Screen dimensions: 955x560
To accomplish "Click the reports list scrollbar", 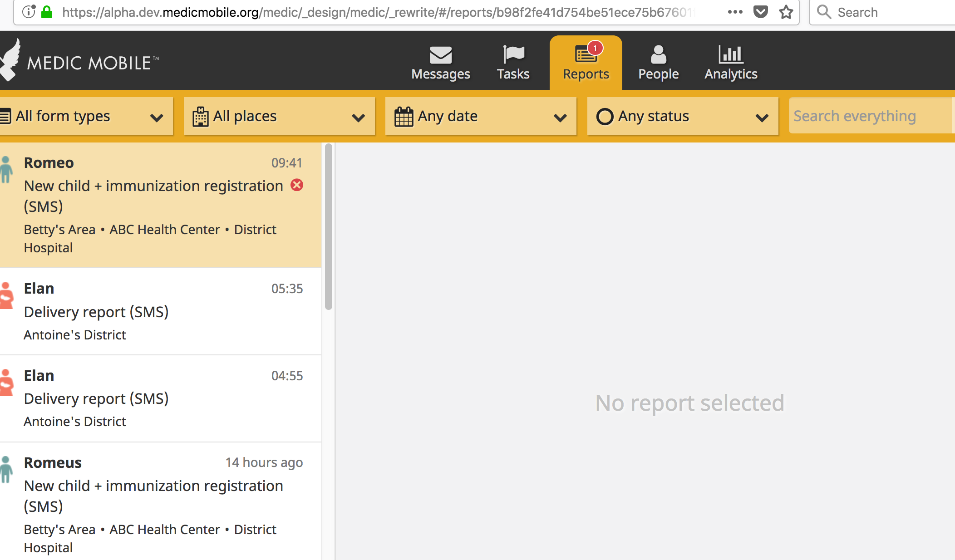I will coord(329,227).
